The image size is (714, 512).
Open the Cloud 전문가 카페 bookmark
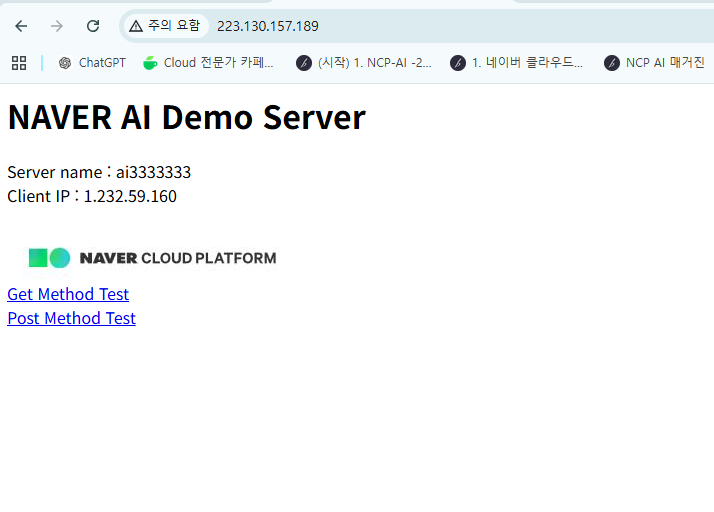(x=208, y=63)
